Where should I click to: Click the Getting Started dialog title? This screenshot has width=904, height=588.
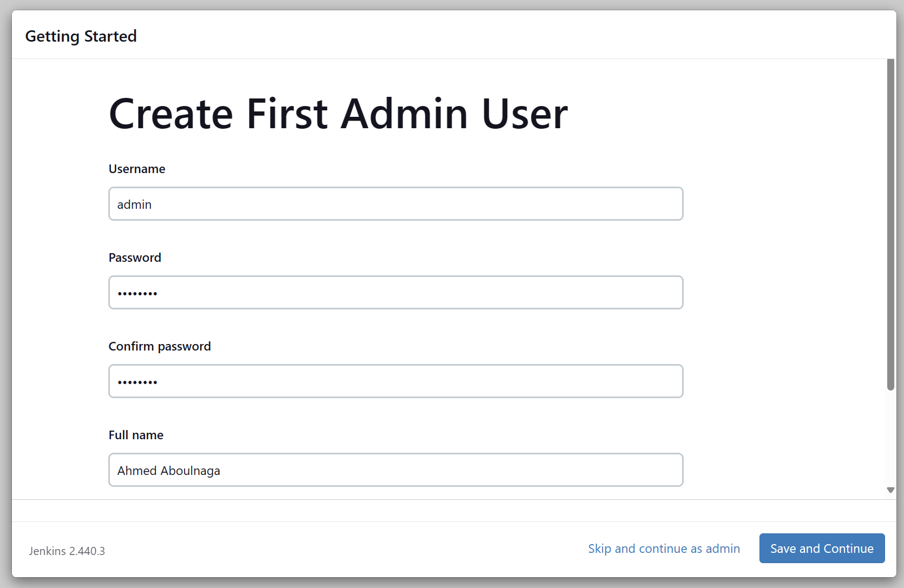(81, 36)
